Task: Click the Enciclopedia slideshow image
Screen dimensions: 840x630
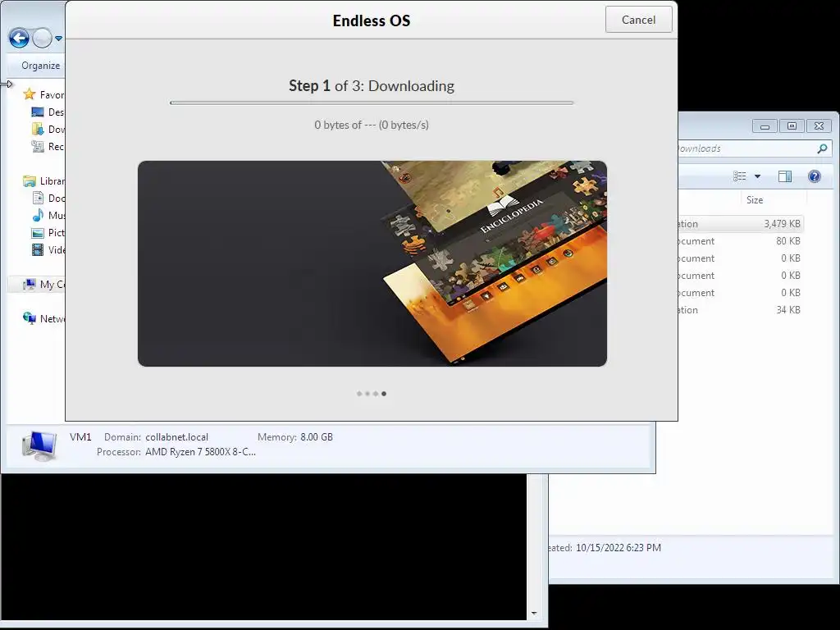Action: click(x=372, y=263)
